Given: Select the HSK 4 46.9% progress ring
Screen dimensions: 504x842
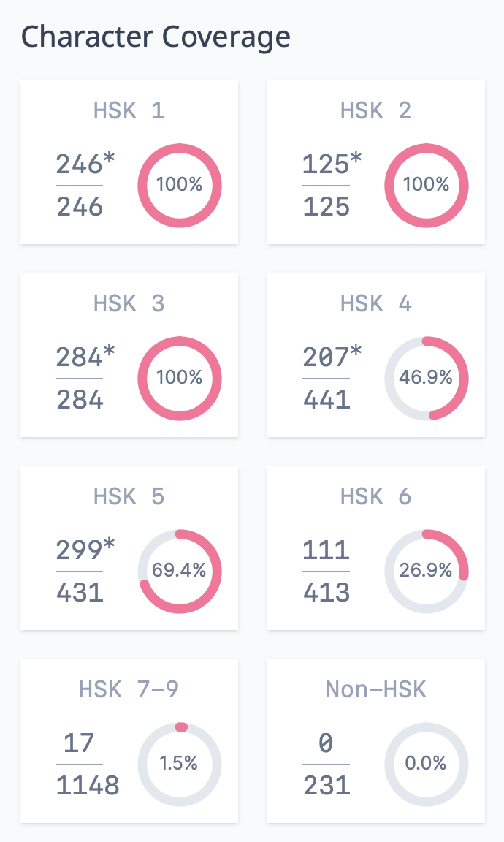Looking at the screenshot, I should (426, 378).
